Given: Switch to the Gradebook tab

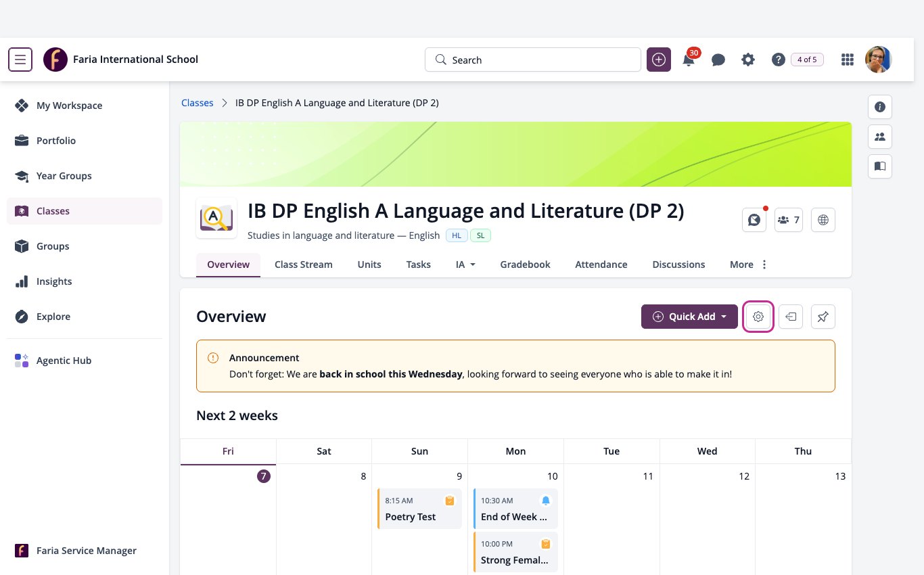Looking at the screenshot, I should tap(525, 264).
